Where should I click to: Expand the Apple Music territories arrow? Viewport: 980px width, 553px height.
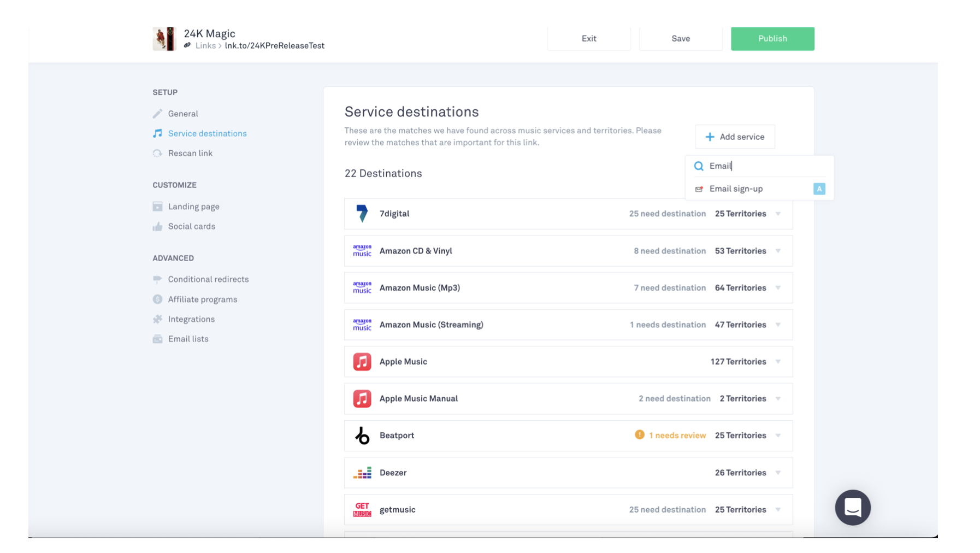coord(778,362)
